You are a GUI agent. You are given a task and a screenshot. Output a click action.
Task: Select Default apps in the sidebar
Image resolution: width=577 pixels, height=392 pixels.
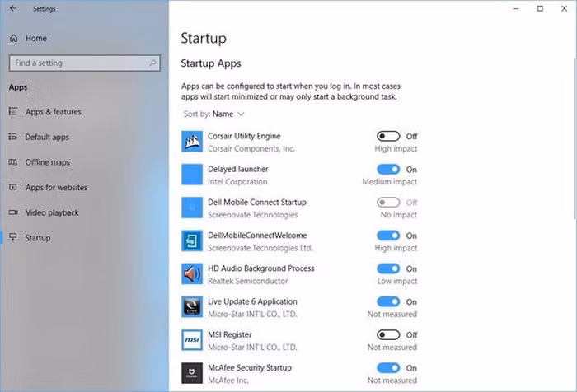[x=47, y=138]
